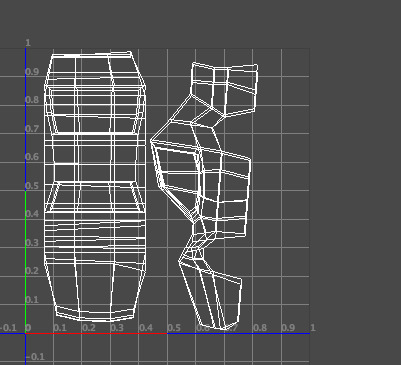Select the leftmost pointed vertex of the jagged shell
Viewport: 401px width, 365px height.
[x=151, y=140]
